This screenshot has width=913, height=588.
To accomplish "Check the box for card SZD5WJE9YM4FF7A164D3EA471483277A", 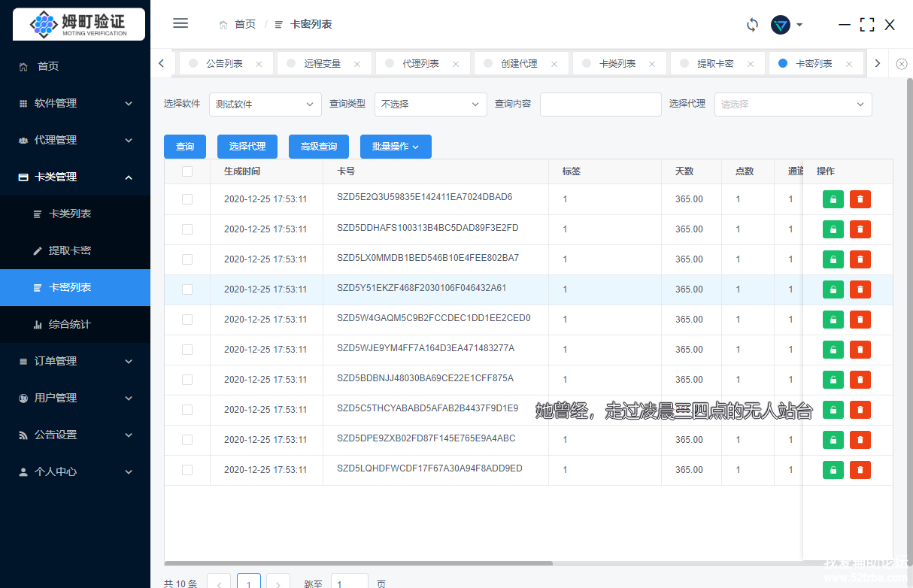I will click(187, 350).
